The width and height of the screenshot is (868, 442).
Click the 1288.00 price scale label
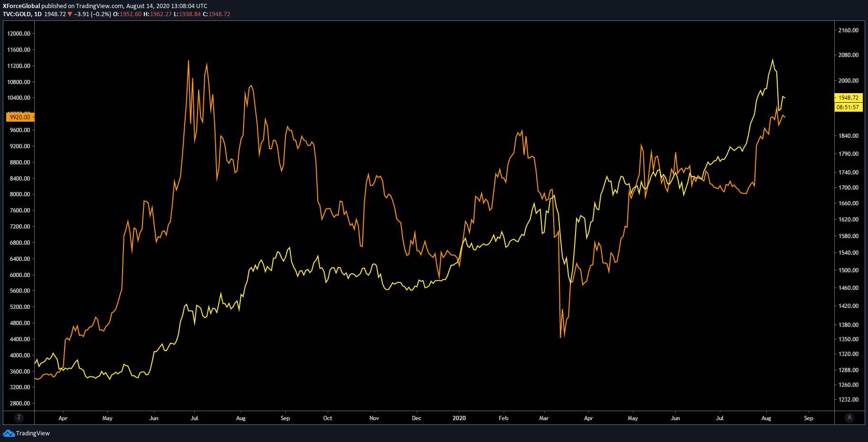(849, 370)
